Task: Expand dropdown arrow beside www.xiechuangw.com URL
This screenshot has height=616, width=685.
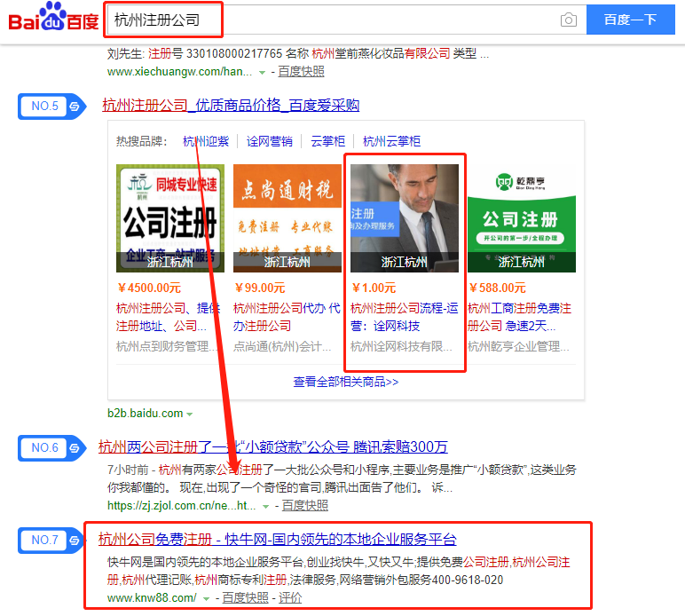Action: (x=262, y=73)
